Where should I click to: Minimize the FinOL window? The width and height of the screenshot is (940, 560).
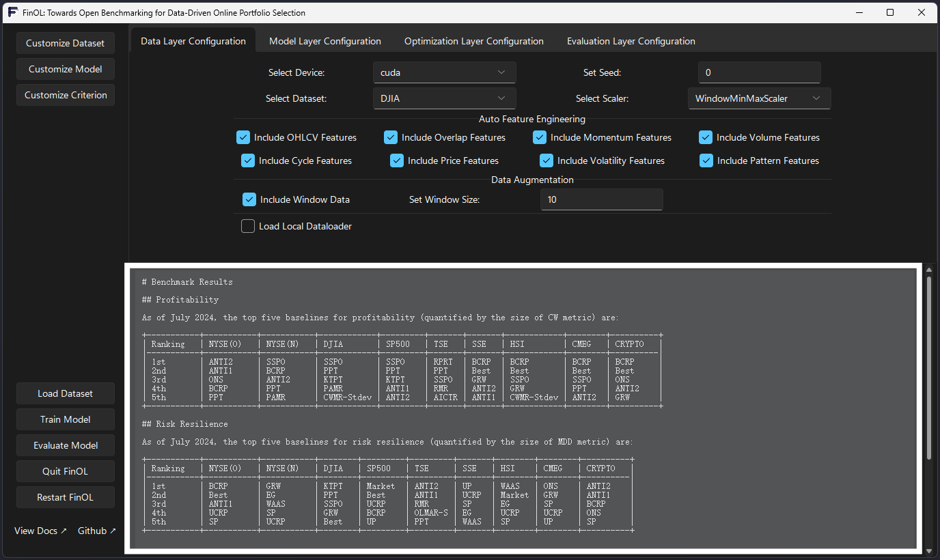(859, 12)
